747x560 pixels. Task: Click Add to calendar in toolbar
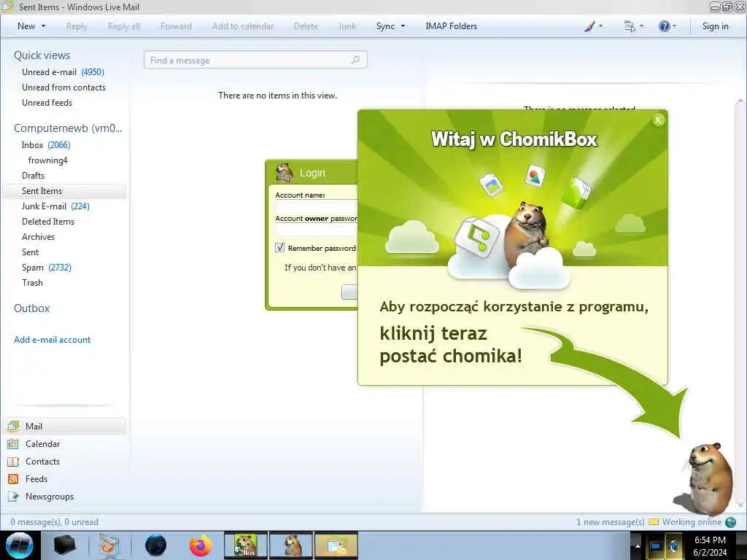tap(243, 26)
